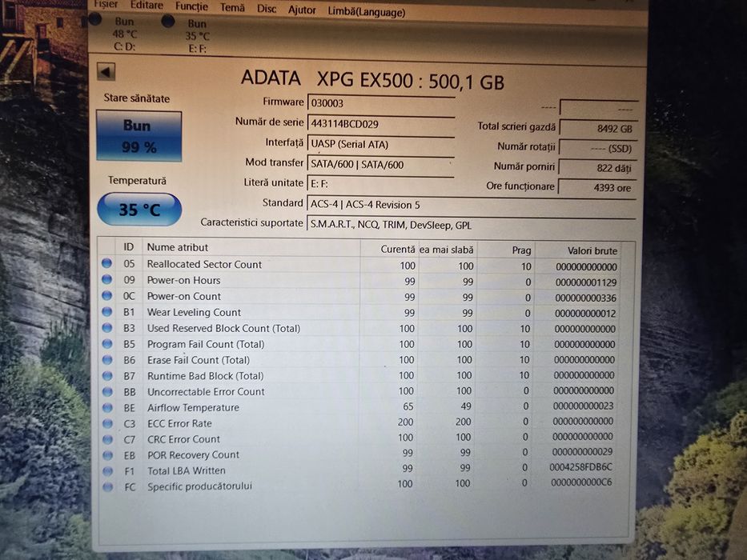Open the Ajutor menu
The width and height of the screenshot is (747, 560).
click(x=302, y=10)
